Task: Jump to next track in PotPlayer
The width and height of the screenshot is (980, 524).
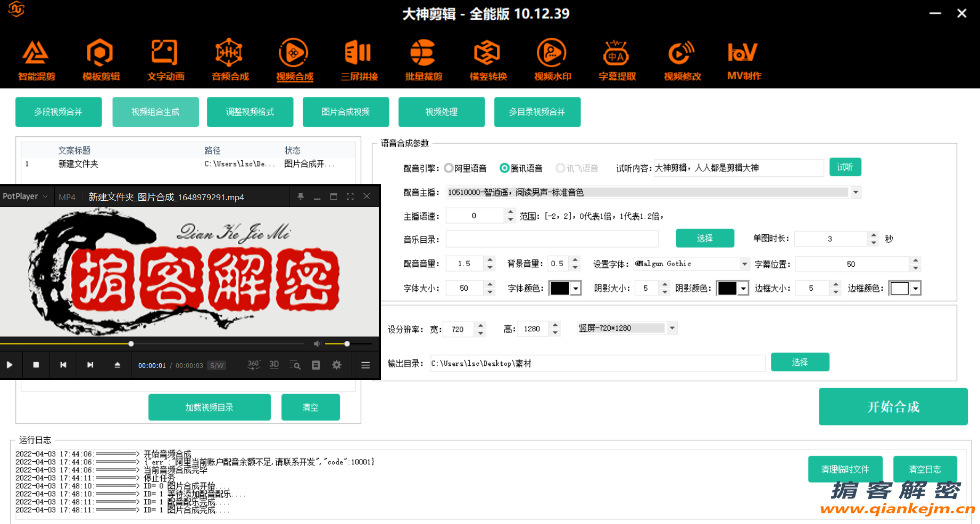Action: pyautogui.click(x=90, y=365)
